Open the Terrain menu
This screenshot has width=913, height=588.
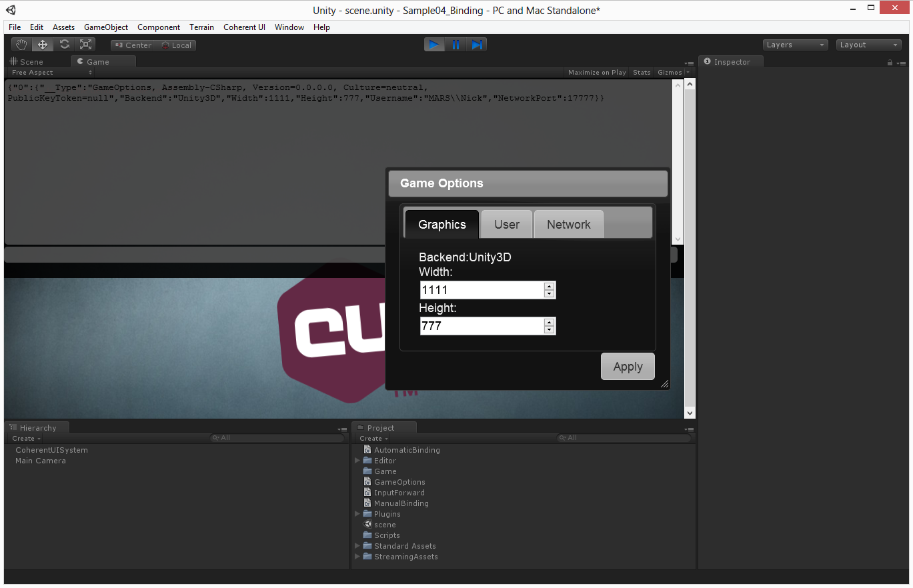pyautogui.click(x=201, y=27)
